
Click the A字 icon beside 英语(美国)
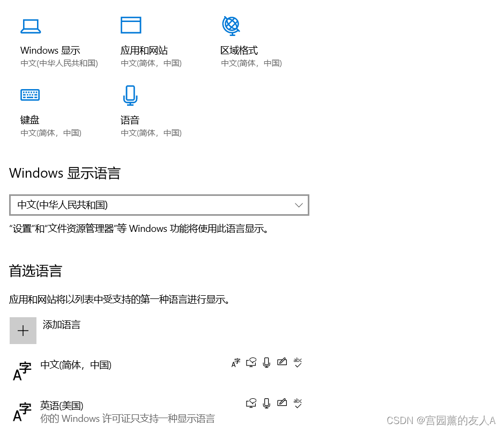(x=22, y=412)
